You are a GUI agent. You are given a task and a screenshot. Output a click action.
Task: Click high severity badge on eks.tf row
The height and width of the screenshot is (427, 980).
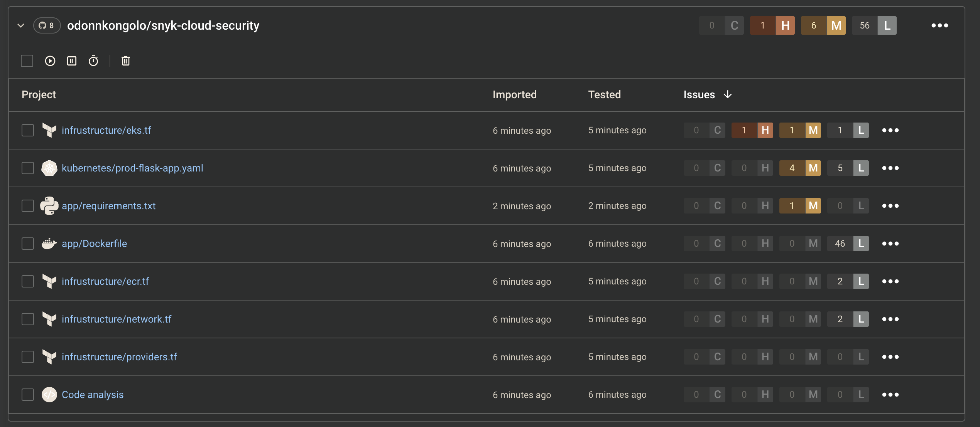(752, 130)
